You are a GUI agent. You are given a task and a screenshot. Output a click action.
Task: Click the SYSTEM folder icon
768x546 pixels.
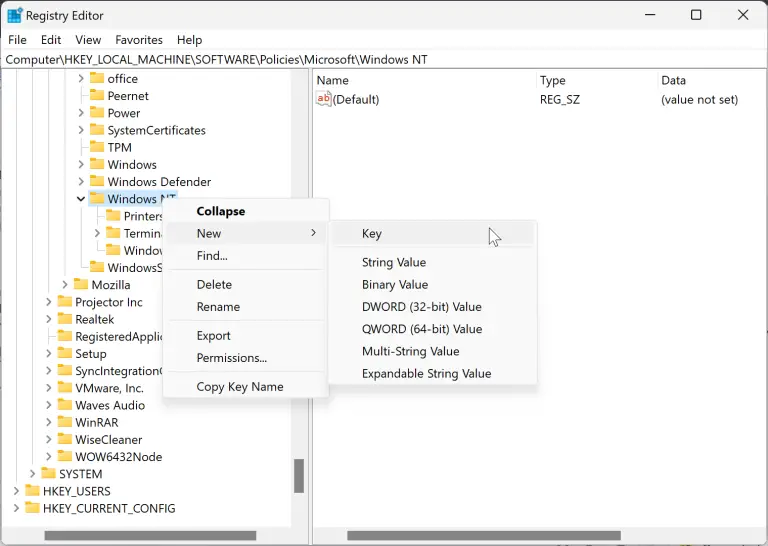tap(48, 474)
